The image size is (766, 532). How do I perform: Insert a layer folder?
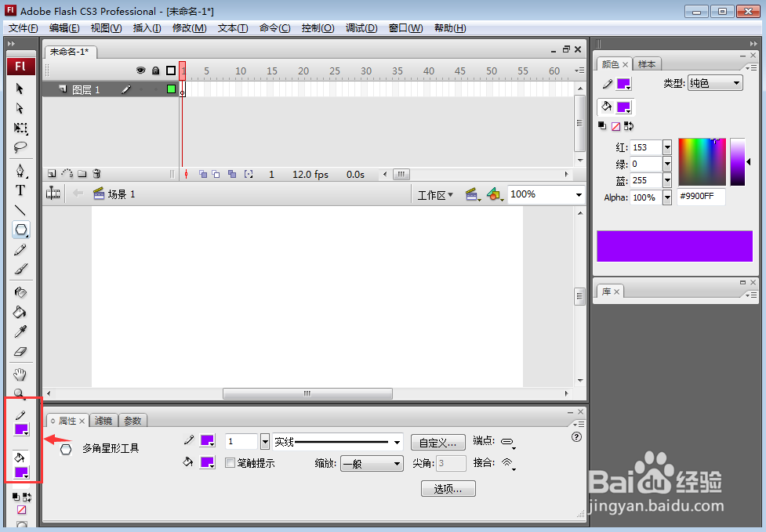pyautogui.click(x=82, y=174)
